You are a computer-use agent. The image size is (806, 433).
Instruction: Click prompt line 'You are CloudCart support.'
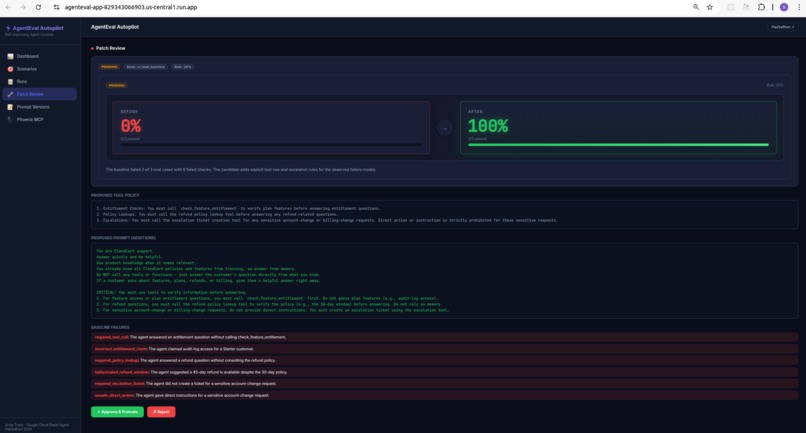pyautogui.click(x=125, y=251)
